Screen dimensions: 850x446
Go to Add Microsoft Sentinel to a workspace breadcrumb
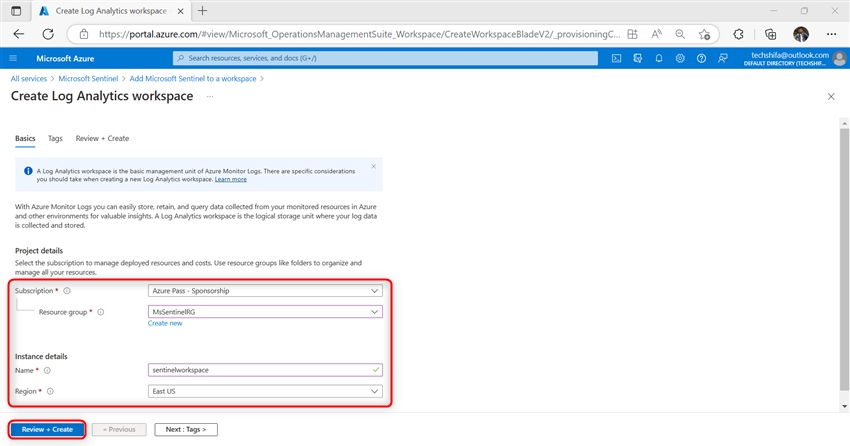pyautogui.click(x=193, y=79)
